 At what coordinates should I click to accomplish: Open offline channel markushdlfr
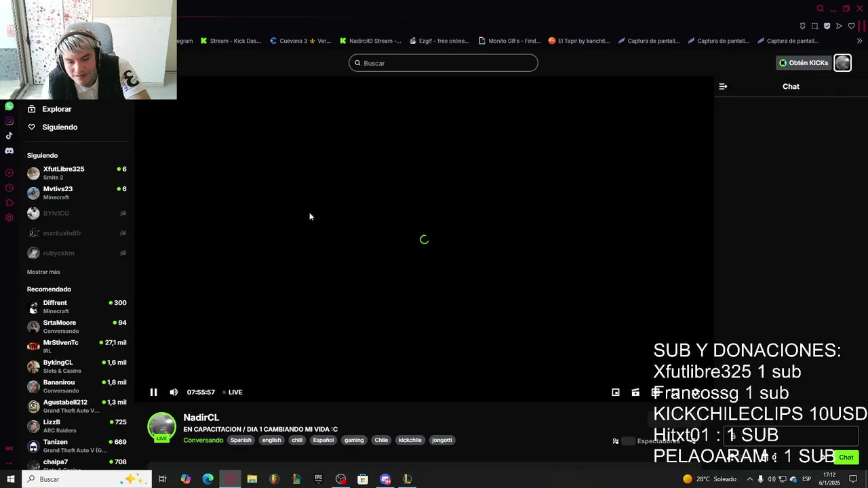click(x=77, y=233)
